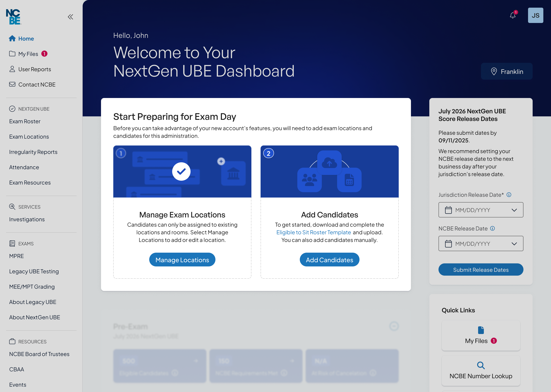Go to Home in sidebar
This screenshot has width=551, height=392.
pos(21,39)
